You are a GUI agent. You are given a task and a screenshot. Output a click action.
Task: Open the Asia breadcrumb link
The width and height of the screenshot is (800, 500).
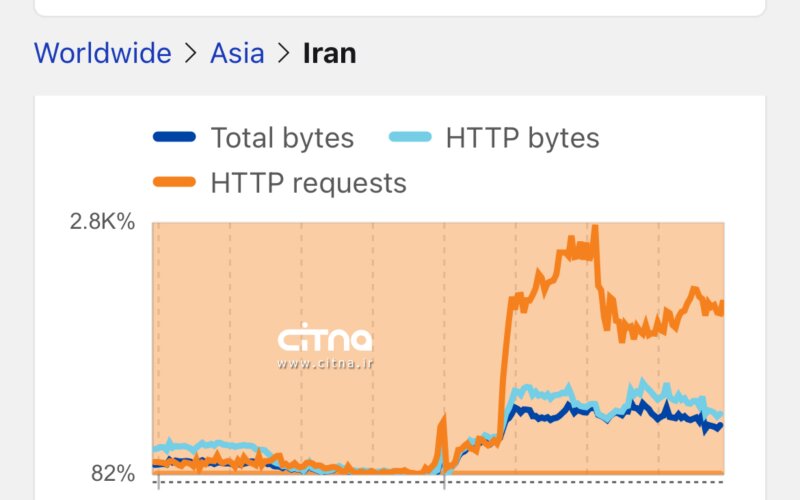pos(237,53)
